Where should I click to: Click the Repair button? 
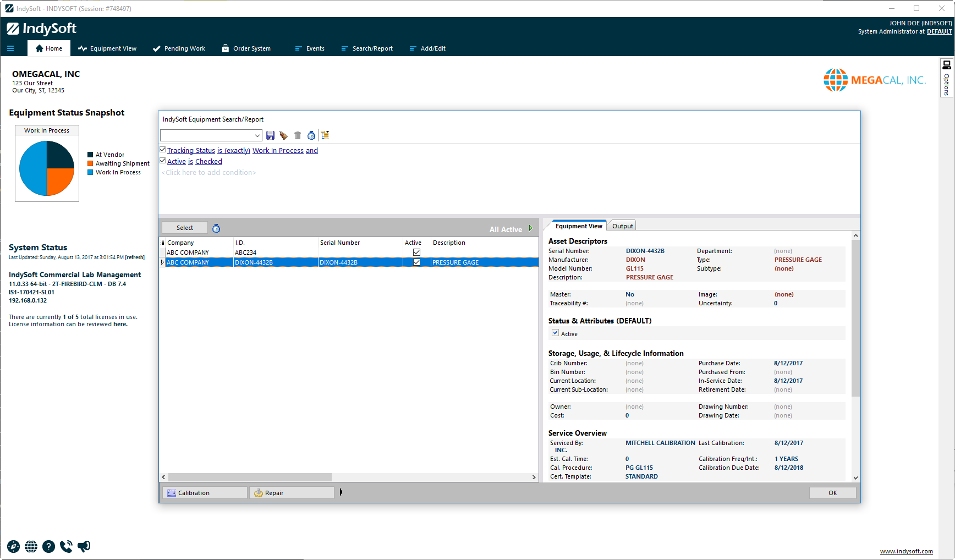pyautogui.click(x=292, y=493)
